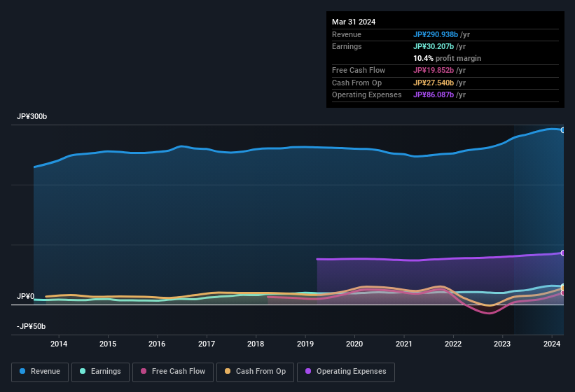Click the Revenue endpoint marker on chart
The image size is (575, 392).
(x=563, y=130)
